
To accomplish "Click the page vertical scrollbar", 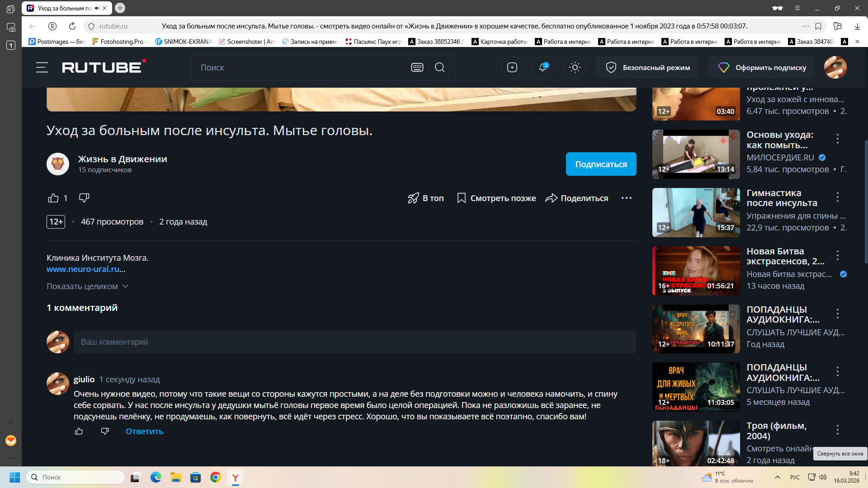I will [866, 202].
